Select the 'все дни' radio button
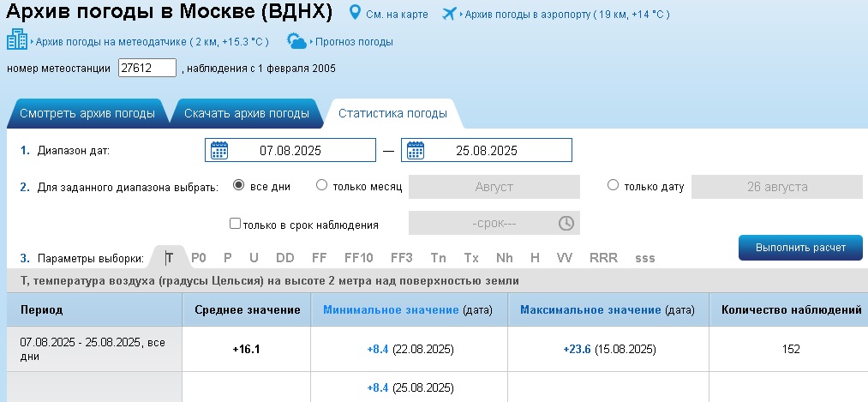The width and height of the screenshot is (868, 402). click(x=238, y=185)
